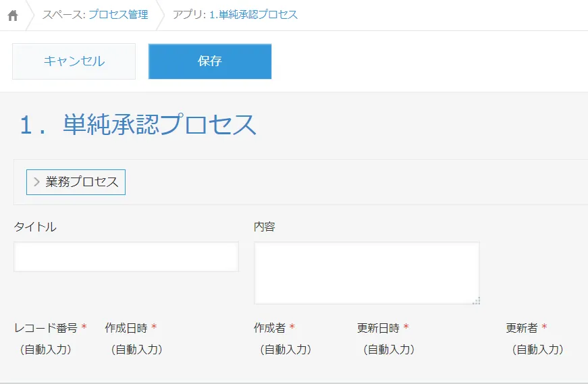Click the 内容 field label
588x384 pixels.
pyautogui.click(x=265, y=227)
